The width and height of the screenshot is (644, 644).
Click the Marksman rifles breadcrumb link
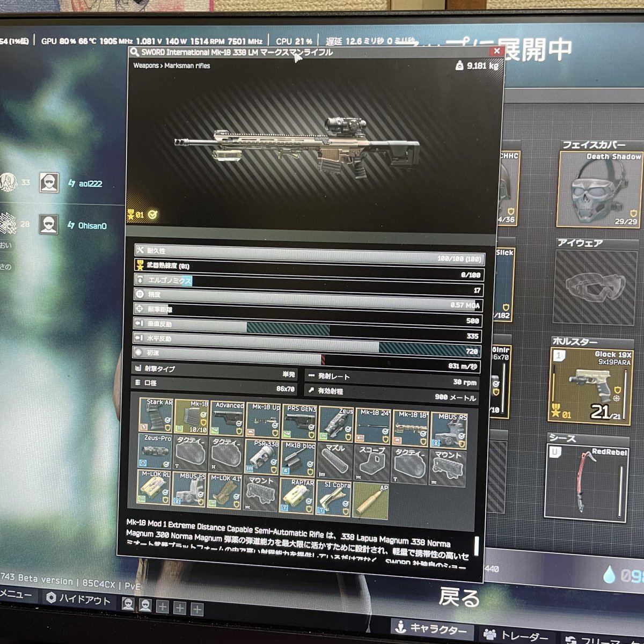(x=187, y=66)
